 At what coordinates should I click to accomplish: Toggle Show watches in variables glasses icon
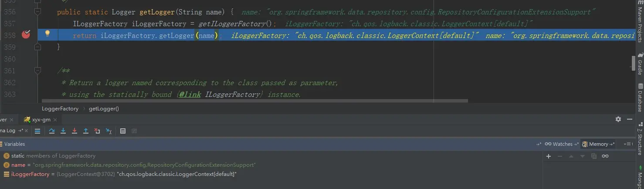pos(605,156)
